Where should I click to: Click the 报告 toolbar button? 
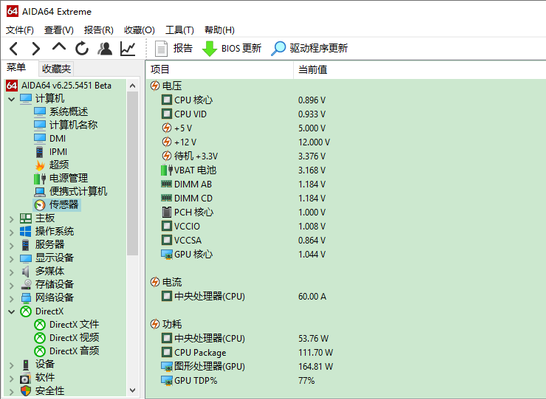pos(174,48)
